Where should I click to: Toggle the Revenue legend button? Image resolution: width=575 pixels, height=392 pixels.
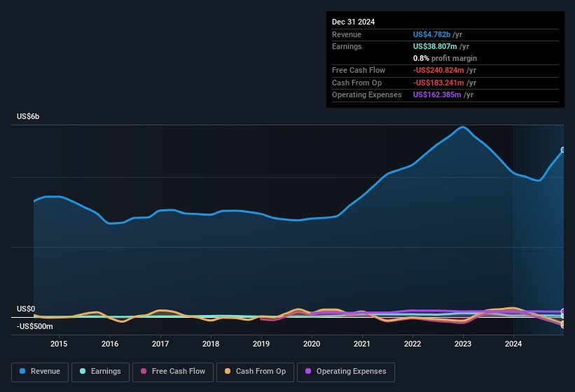[x=40, y=372]
